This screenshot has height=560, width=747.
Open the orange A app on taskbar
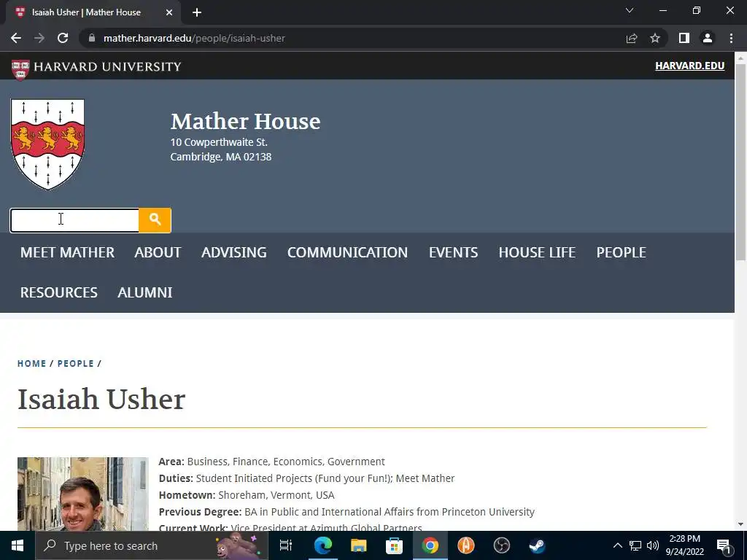466,545
